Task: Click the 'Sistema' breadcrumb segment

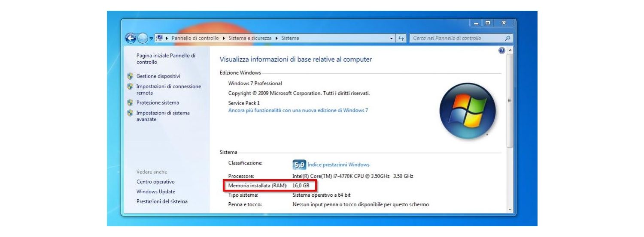Action: (x=290, y=38)
